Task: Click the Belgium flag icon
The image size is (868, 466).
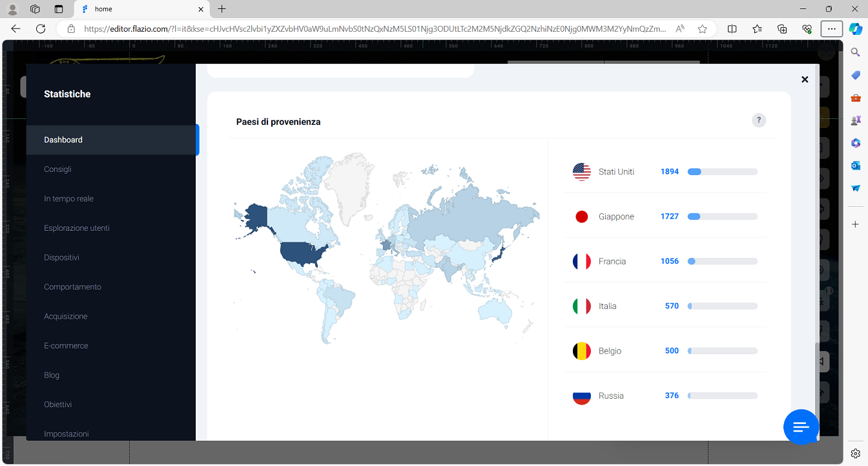Action: point(581,351)
